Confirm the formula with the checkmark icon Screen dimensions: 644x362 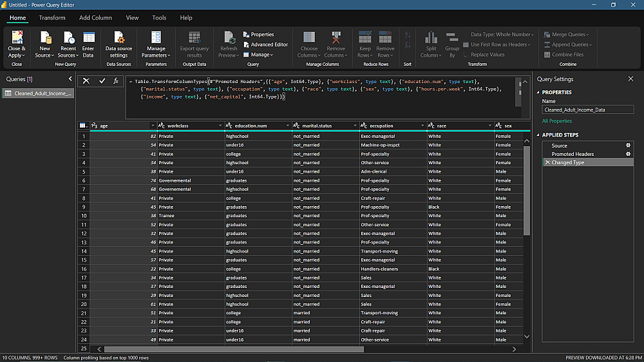tap(102, 81)
